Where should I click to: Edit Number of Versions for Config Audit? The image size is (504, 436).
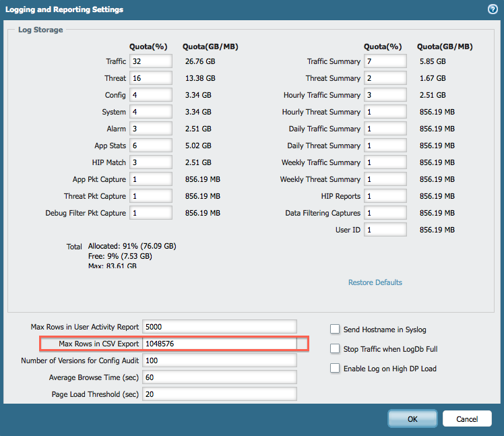(x=219, y=361)
